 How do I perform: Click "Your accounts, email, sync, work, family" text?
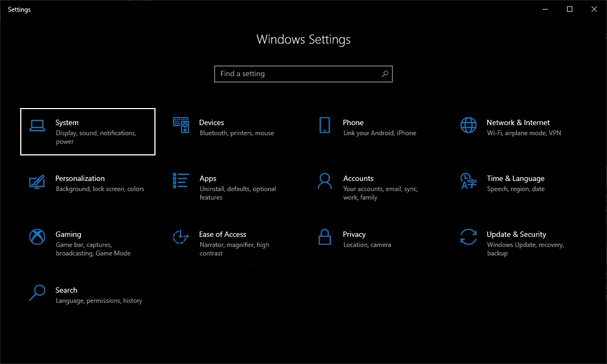(381, 193)
